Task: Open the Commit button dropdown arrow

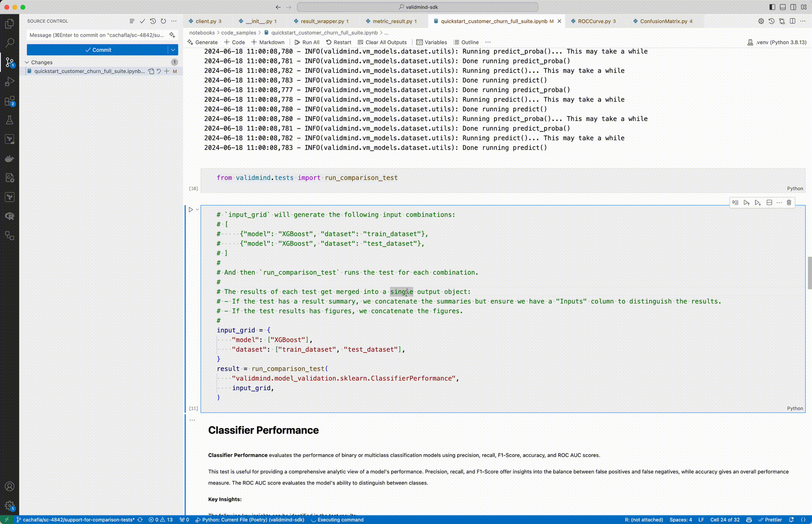Action: (173, 50)
